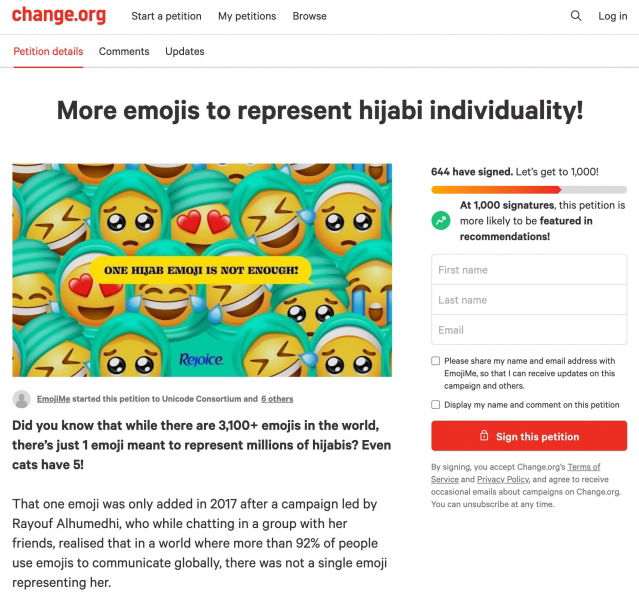Focus the First name input field

529,270
